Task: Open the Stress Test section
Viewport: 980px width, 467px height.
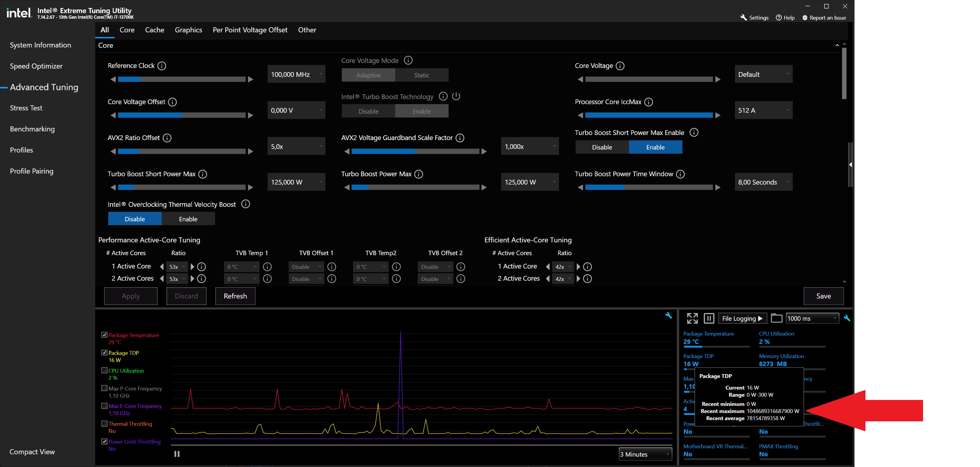Action: 26,108
